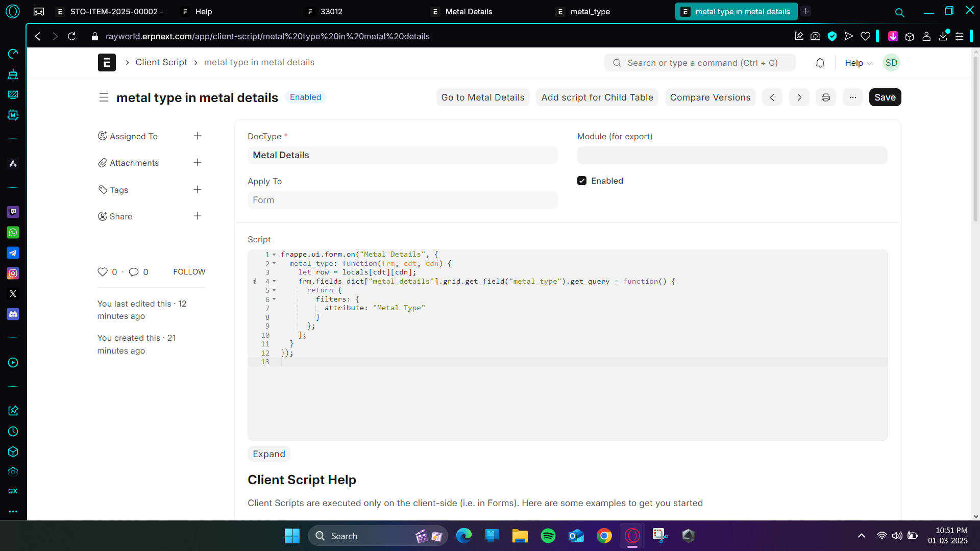Open Telegram in Opera sidebar
This screenshot has width=980, height=551.
tap(13, 253)
